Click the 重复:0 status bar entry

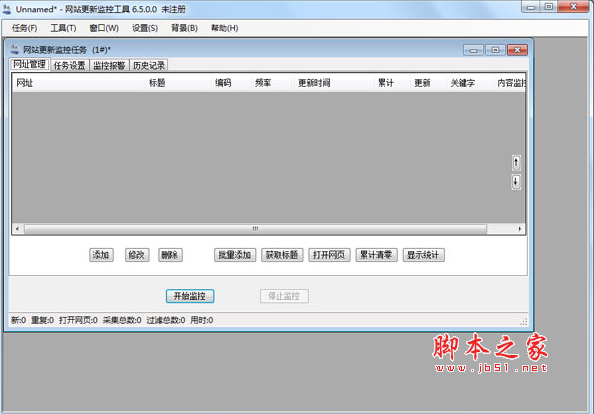point(42,320)
